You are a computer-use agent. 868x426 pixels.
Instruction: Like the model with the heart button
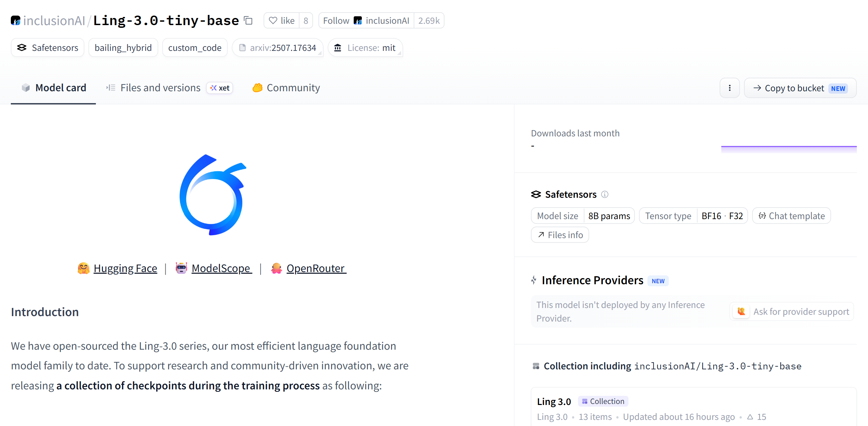(282, 21)
